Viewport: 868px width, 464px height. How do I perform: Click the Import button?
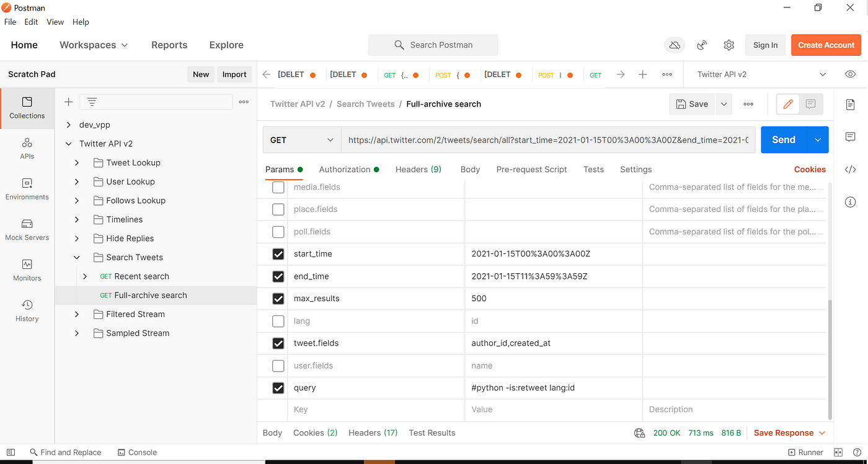pyautogui.click(x=234, y=74)
